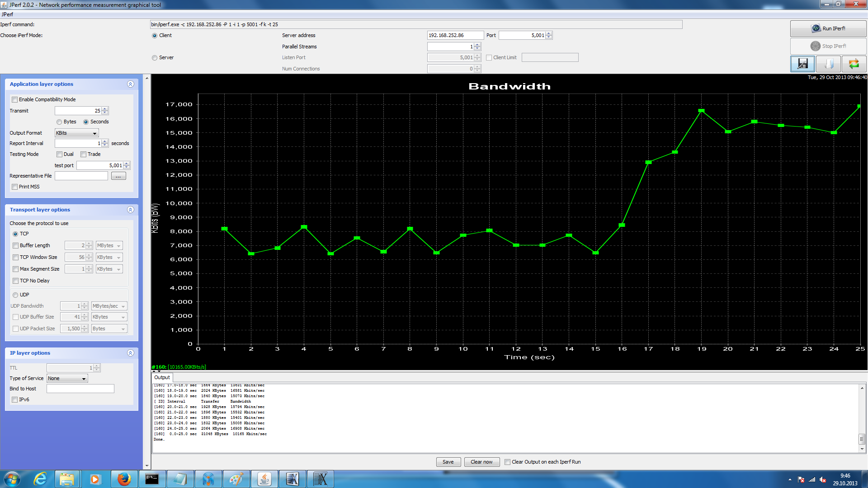This screenshot has height=488, width=868.
Task: Open the Command Prompt taskbar icon
Action: click(x=152, y=479)
